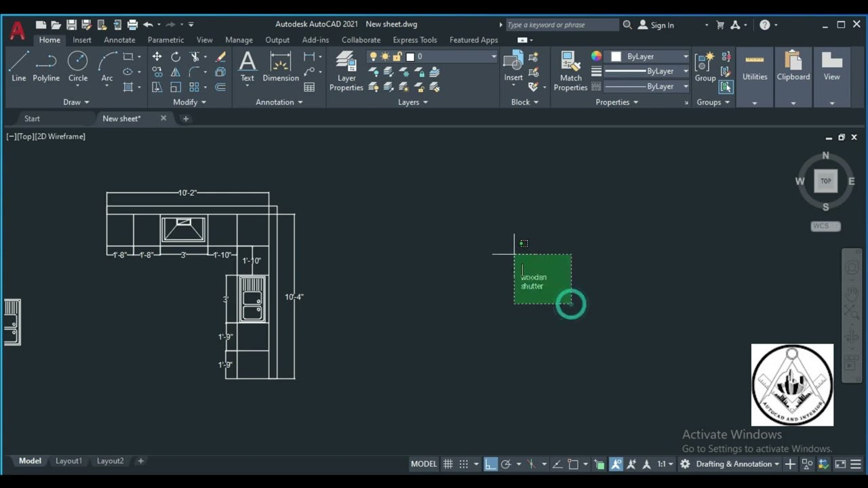Switch to the Insert ribbon tab

[82, 40]
